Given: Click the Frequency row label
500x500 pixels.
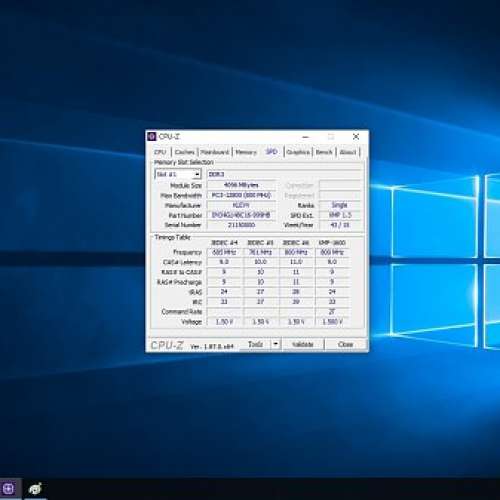Looking at the screenshot, I should click(188, 252).
